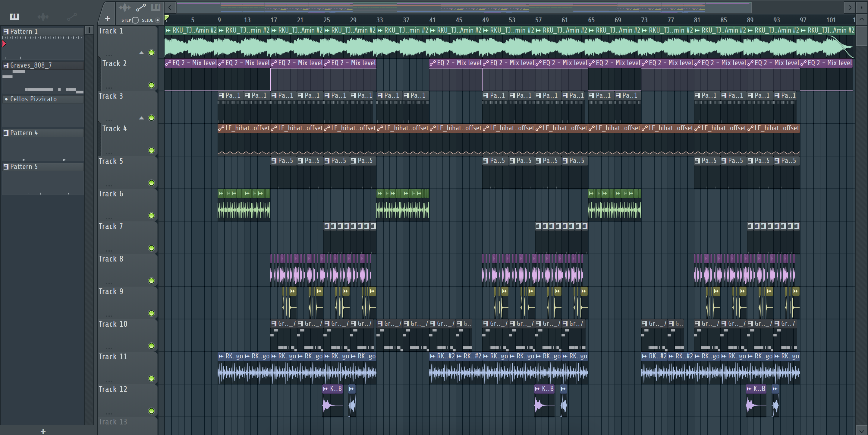The image size is (868, 435).
Task: Select audio clip focus icon in playlist toolbar
Action: pos(125,7)
